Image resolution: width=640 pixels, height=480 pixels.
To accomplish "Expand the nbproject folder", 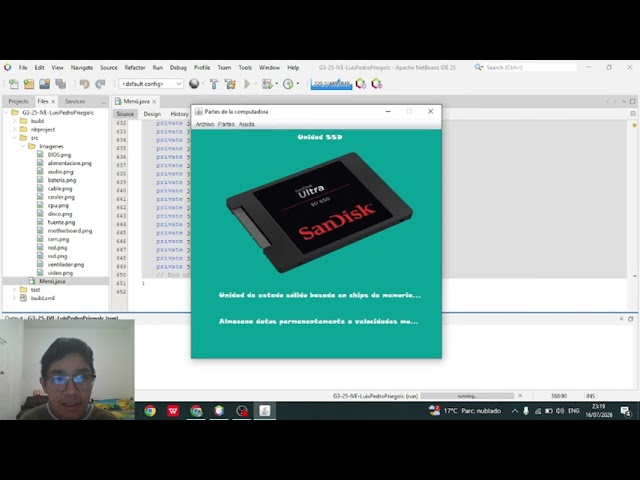I will pyautogui.click(x=14, y=129).
